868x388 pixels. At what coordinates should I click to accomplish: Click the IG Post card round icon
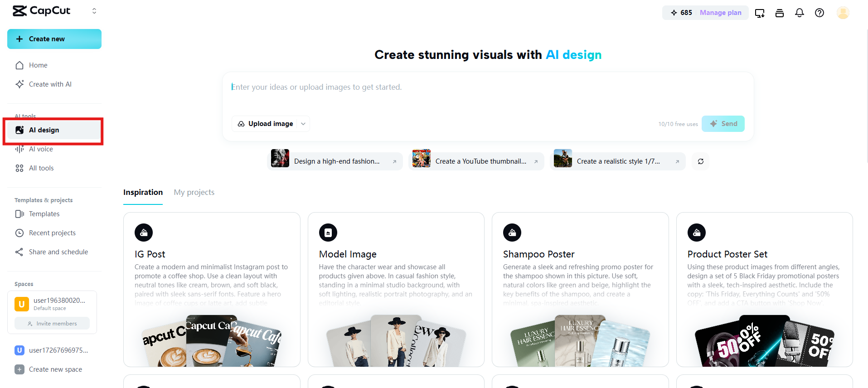pyautogui.click(x=144, y=233)
